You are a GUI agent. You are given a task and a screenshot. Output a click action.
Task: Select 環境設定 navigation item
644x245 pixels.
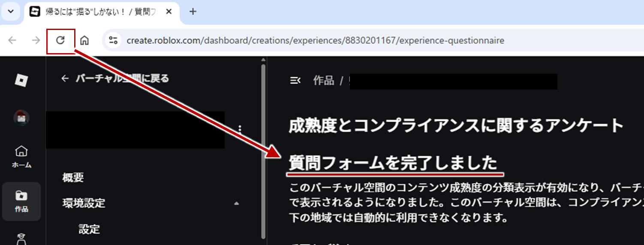tap(84, 203)
